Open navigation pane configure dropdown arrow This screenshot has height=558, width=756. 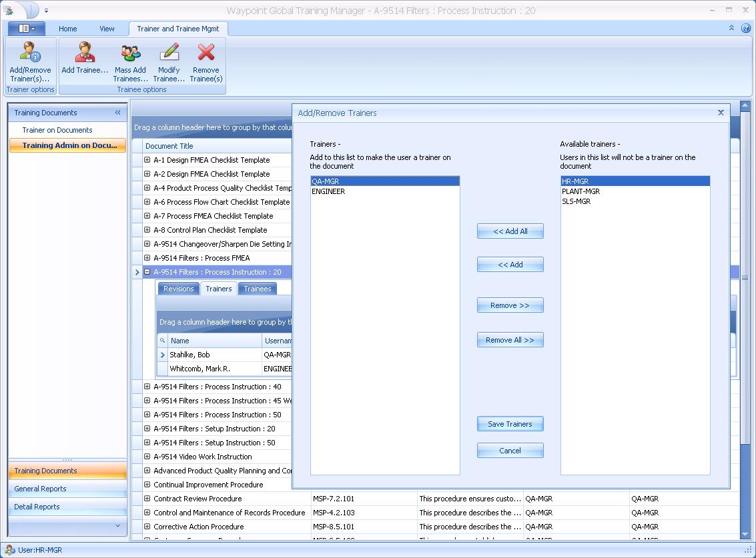tap(117, 526)
